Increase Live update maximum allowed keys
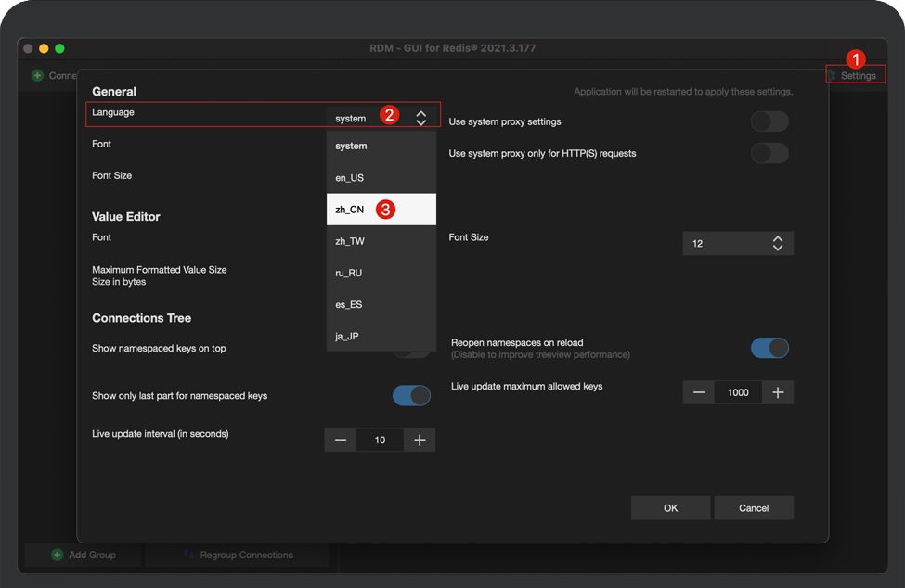The height and width of the screenshot is (588, 905). click(778, 392)
